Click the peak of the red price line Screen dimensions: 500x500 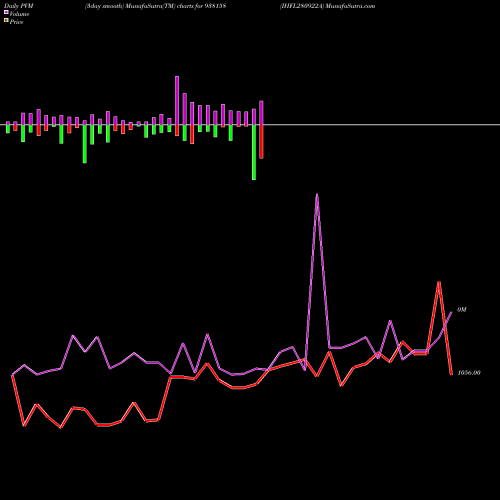click(439, 282)
